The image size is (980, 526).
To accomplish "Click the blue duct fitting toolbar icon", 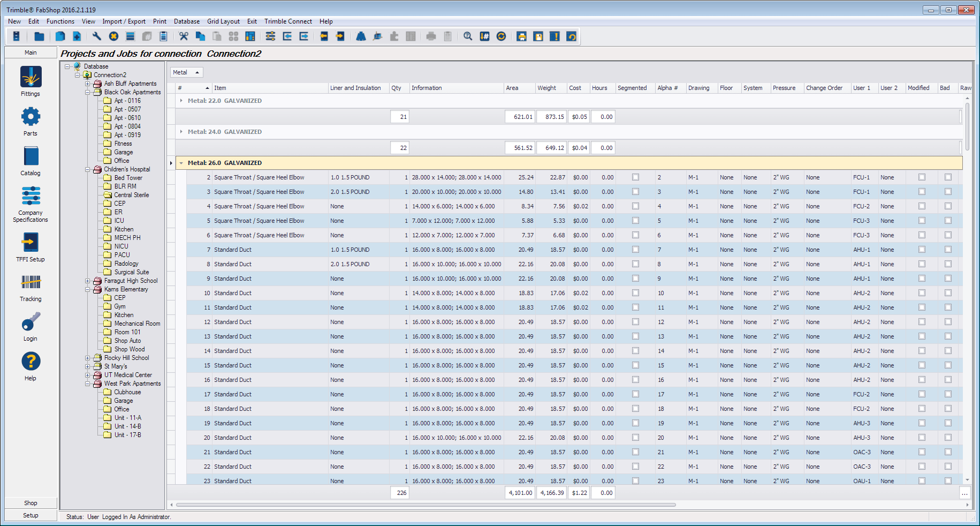I will coord(361,36).
